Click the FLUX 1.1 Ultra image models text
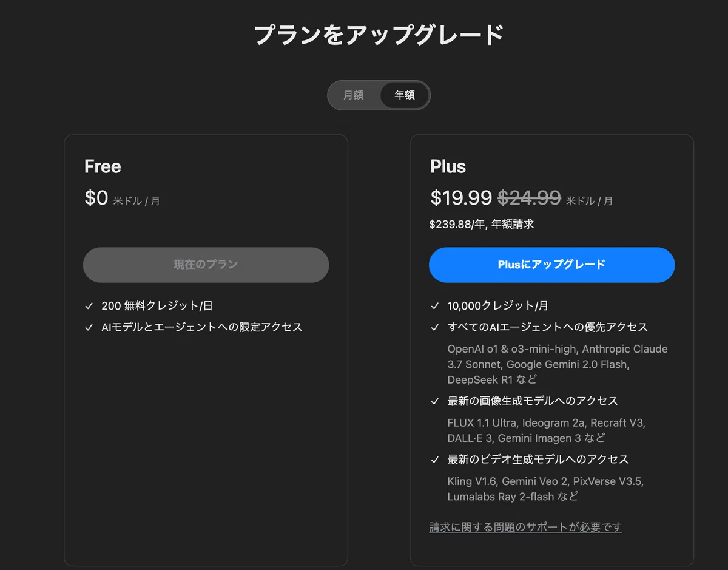728x570 pixels. [547, 430]
